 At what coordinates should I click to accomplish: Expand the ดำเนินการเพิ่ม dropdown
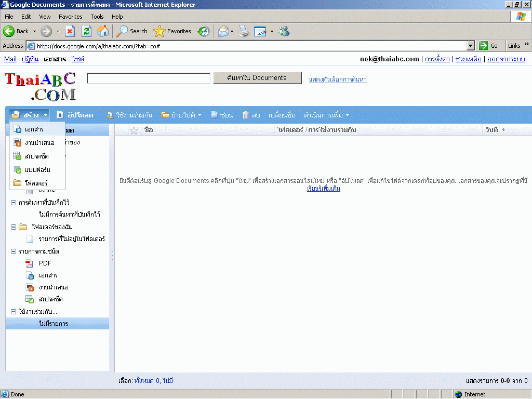326,115
